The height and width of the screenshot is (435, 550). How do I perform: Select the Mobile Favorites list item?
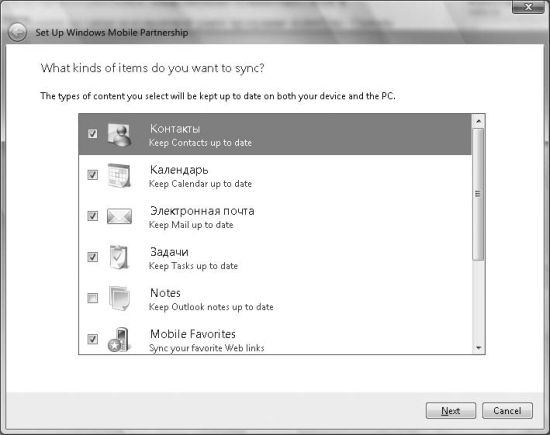click(x=275, y=340)
